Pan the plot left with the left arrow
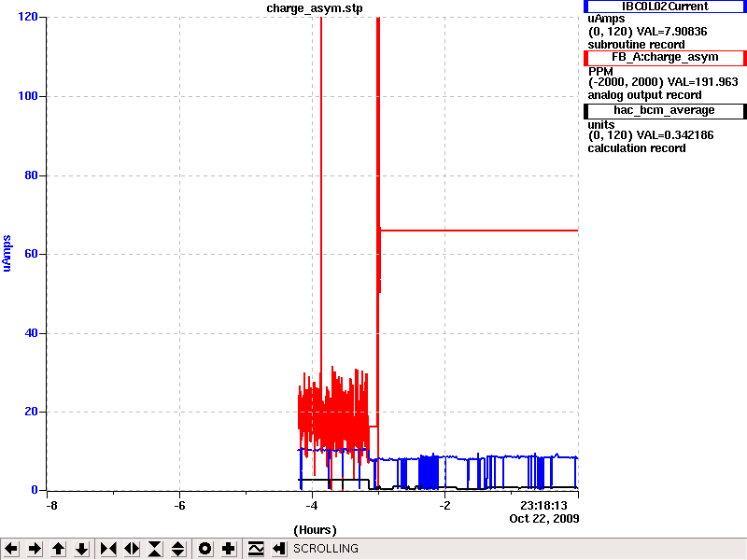747x560 pixels. click(x=11, y=549)
